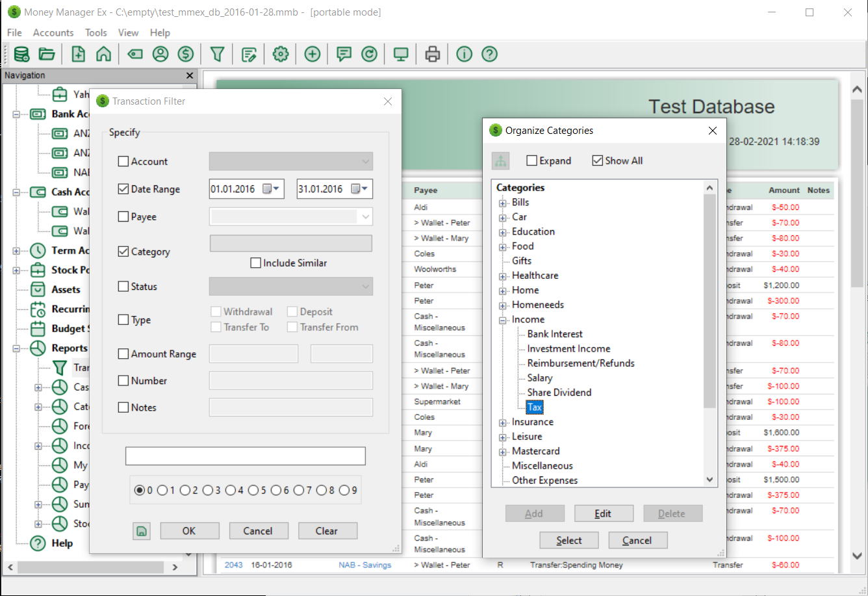Select the Refresh toolbar icon
Viewport: 868px width, 596px height.
[x=369, y=54]
